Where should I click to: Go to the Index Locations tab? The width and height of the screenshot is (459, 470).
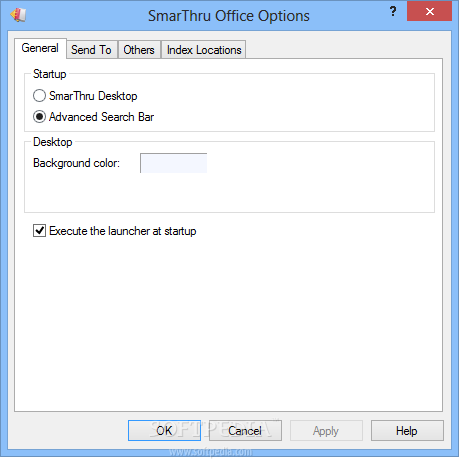[204, 50]
